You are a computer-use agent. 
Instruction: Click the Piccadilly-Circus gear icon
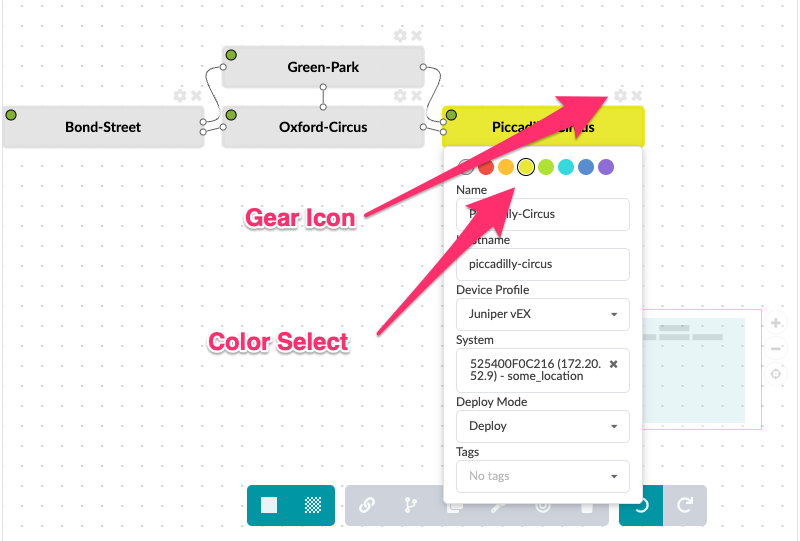(x=620, y=95)
